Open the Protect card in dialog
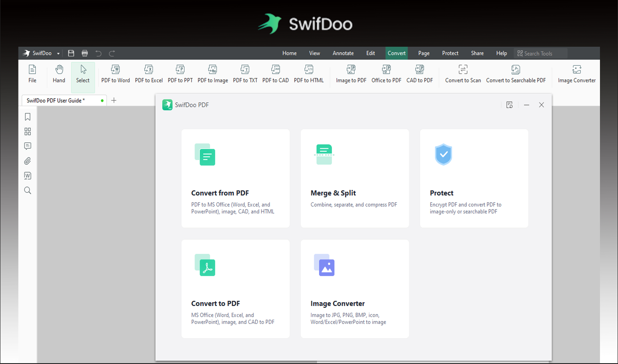This screenshot has height=364, width=618. (x=474, y=178)
